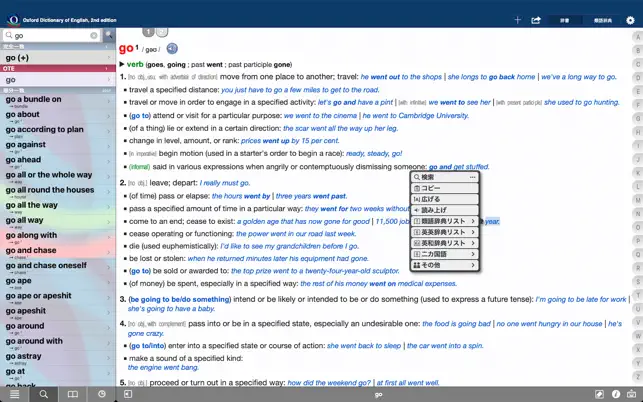643x402 pixels.
Task: Open 'go ahead' entry
Action: [57, 162]
